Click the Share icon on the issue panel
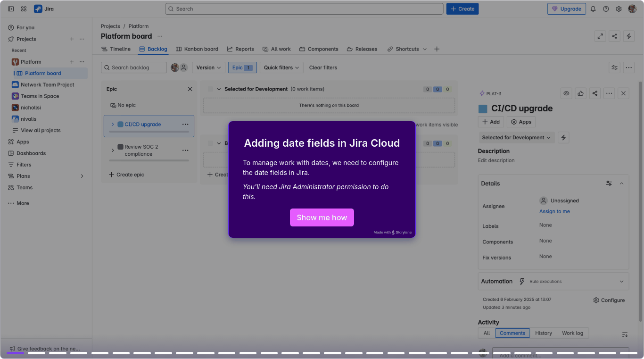Image resolution: width=644 pixels, height=359 pixels. (594, 93)
